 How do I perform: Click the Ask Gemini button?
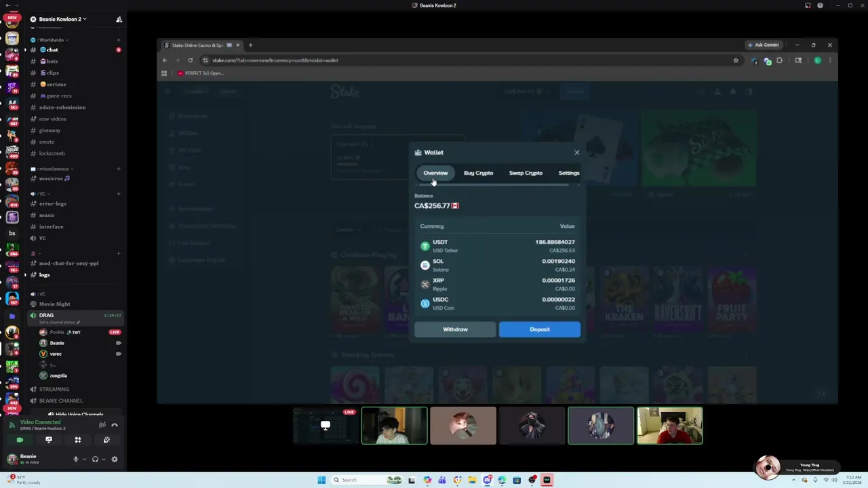[x=764, y=45]
